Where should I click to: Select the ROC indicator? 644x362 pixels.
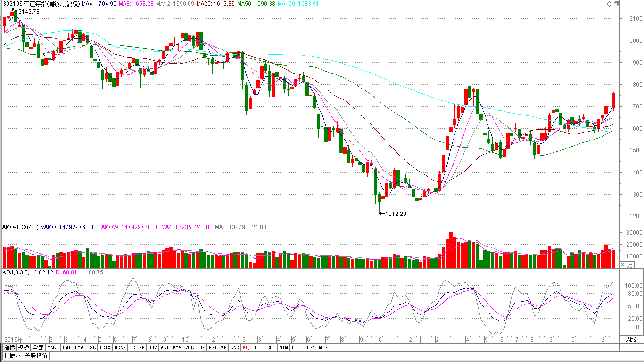tap(271, 347)
